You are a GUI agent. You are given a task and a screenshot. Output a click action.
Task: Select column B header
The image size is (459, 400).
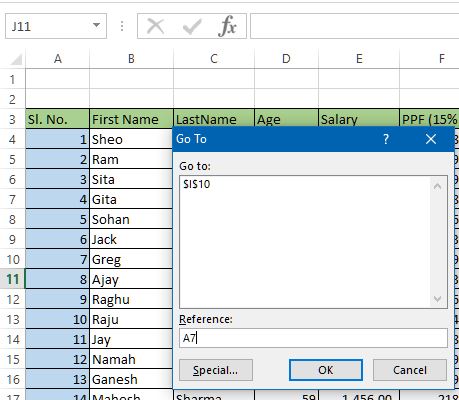[131, 59]
